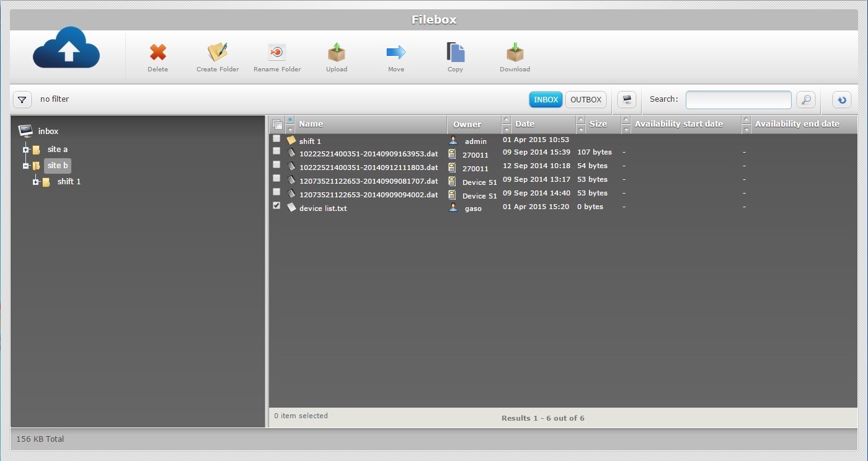Sort Date column ascending arrow

(507, 120)
